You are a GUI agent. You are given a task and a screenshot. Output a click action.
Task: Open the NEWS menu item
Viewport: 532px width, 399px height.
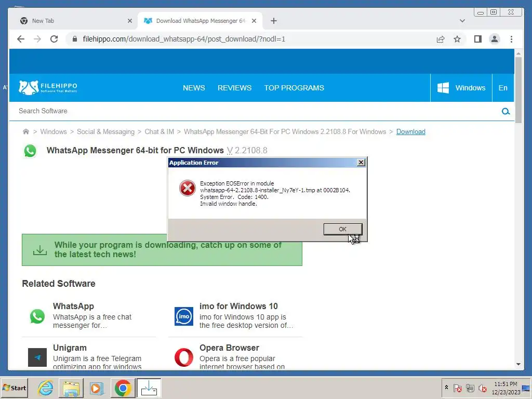(194, 88)
